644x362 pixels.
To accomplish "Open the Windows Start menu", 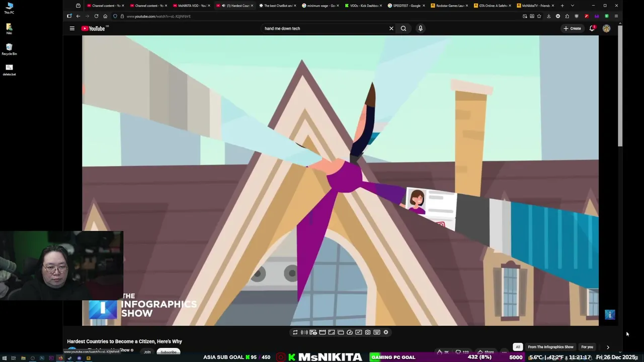I will (x=5, y=358).
